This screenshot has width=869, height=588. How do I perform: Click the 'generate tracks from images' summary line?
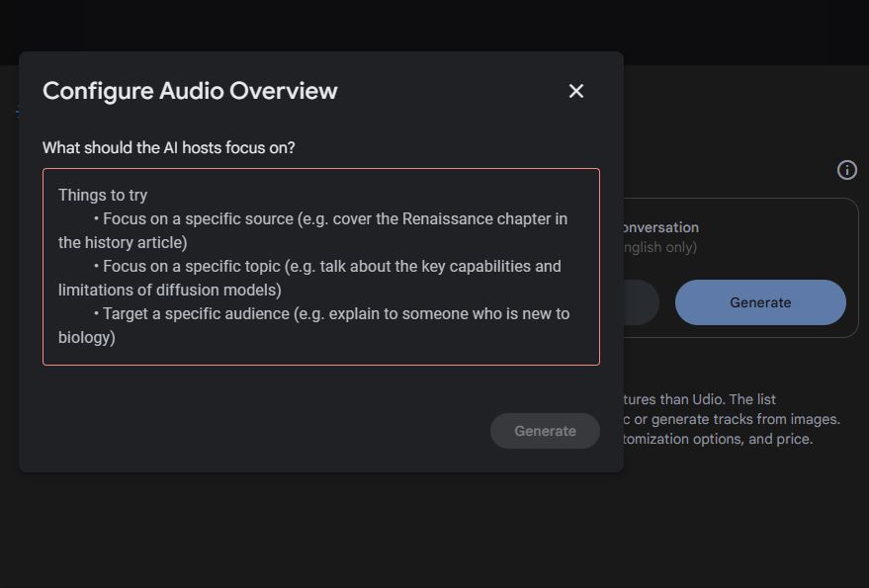pyautogui.click(x=732, y=419)
